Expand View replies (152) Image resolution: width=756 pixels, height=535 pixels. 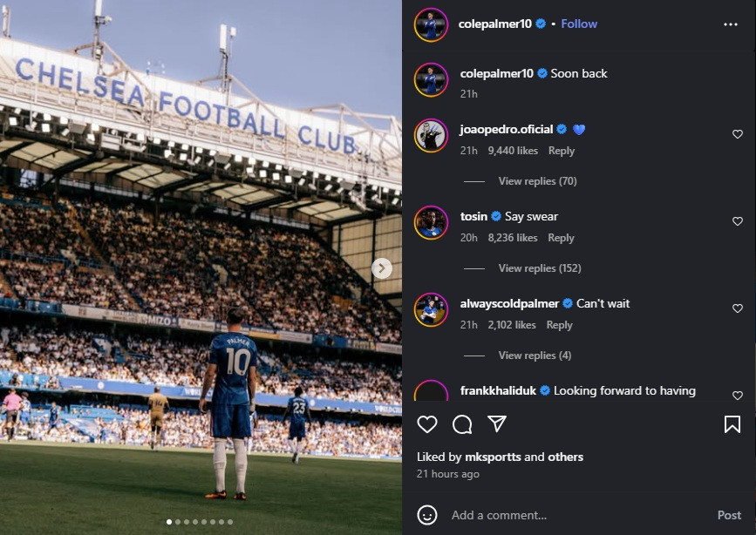pos(540,268)
